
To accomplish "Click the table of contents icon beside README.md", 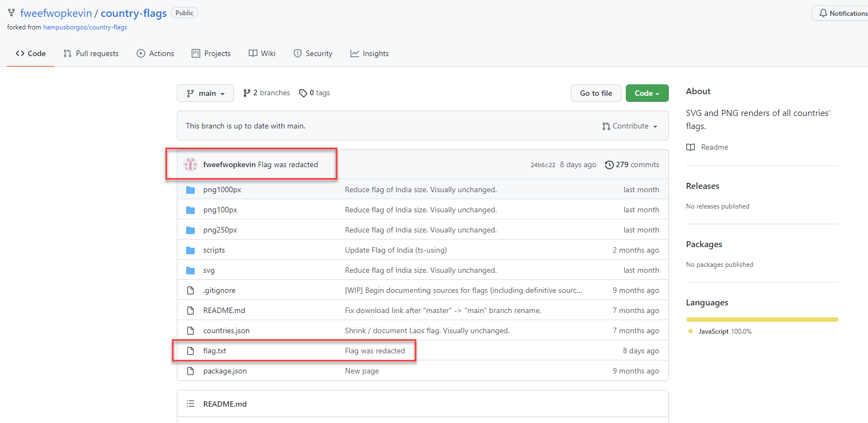I will [x=190, y=404].
